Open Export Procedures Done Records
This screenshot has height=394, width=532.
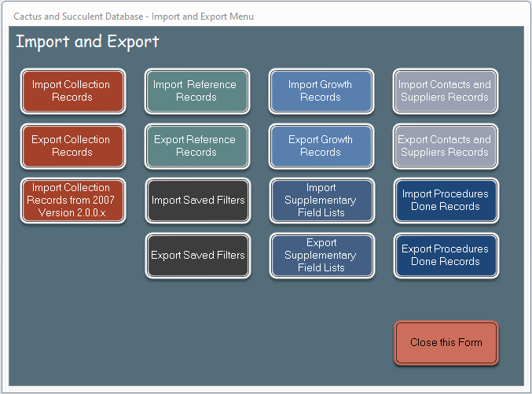pos(446,256)
